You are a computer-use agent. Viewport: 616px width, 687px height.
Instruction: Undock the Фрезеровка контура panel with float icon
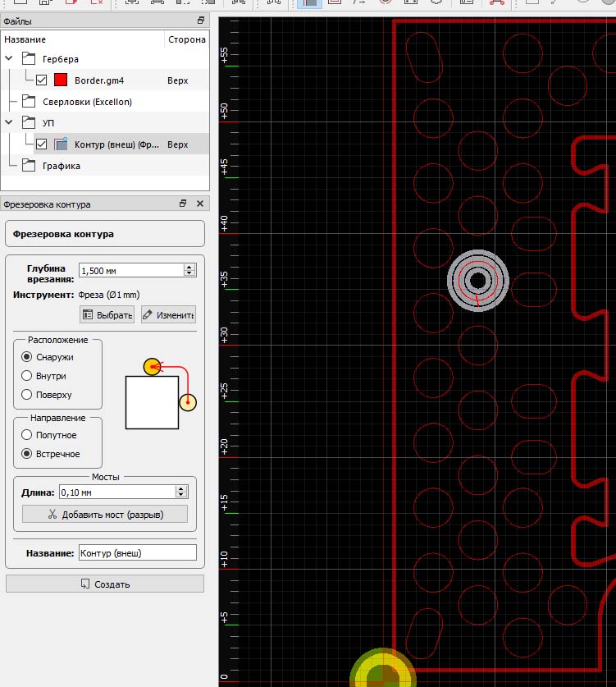coord(183,204)
